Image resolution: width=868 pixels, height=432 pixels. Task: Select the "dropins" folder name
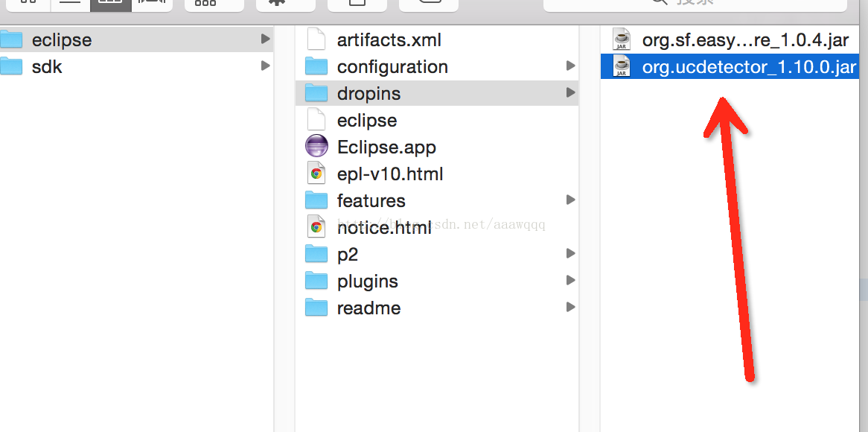(x=368, y=94)
